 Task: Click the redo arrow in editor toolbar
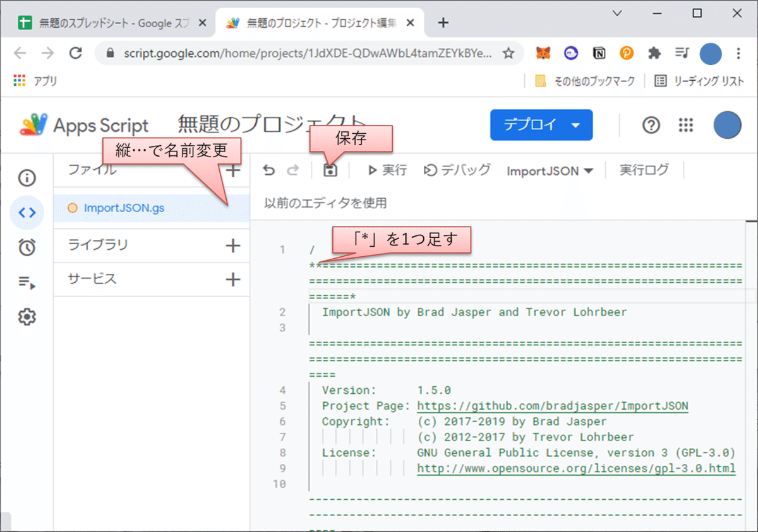pos(292,170)
